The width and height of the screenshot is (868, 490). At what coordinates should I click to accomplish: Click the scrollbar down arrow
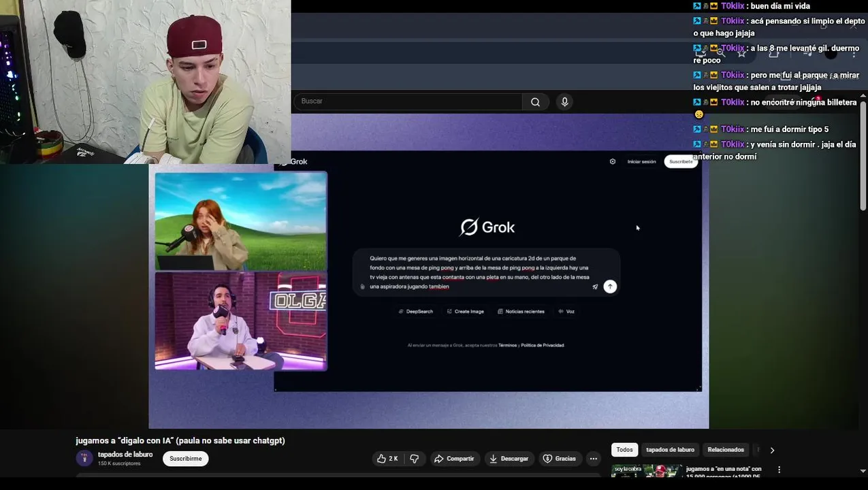pos(863,470)
